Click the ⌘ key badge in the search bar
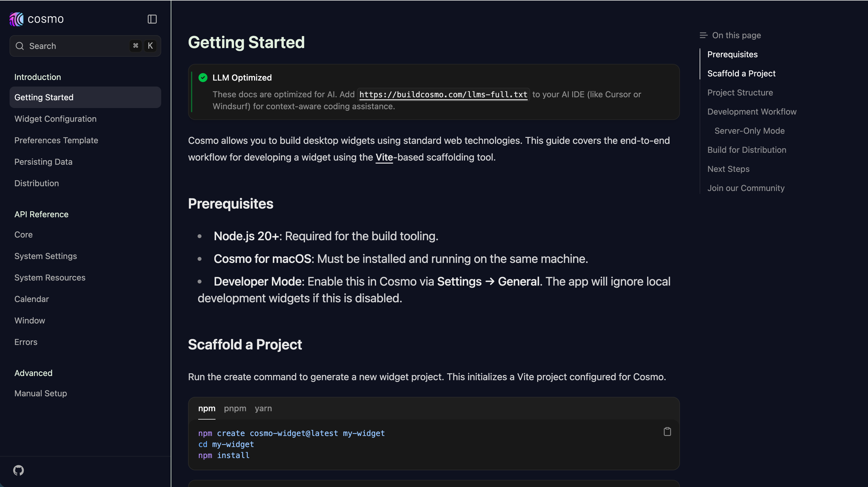 pos(136,46)
